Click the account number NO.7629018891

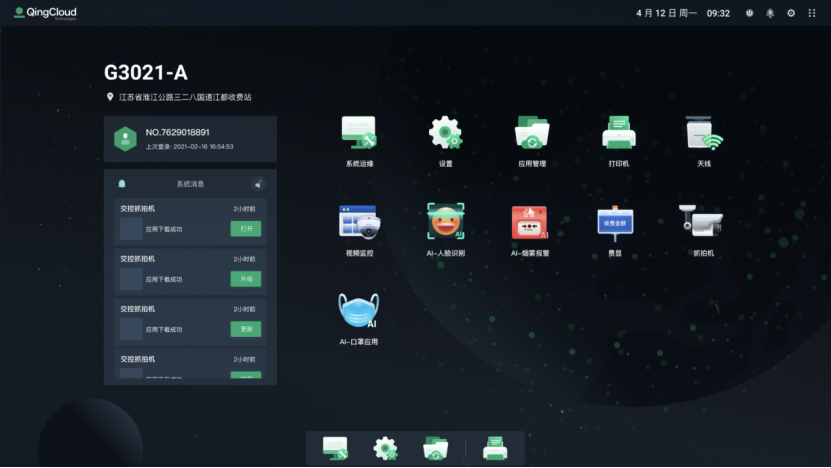coord(178,133)
